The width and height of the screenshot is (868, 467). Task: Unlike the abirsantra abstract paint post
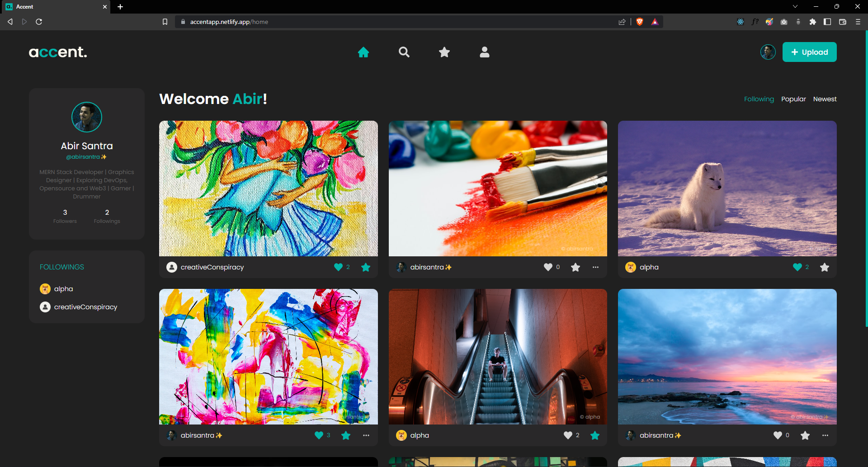(319, 435)
